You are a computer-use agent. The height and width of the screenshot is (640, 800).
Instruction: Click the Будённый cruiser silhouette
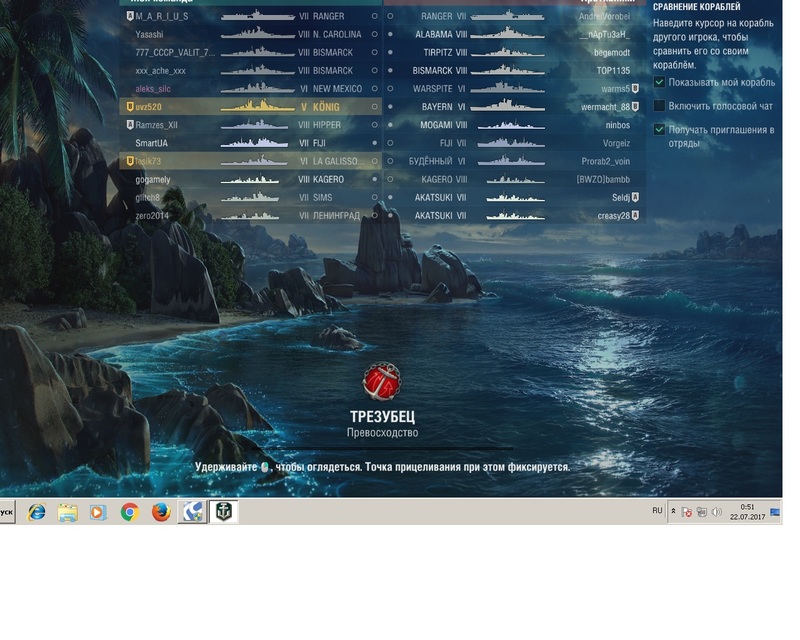(x=511, y=161)
